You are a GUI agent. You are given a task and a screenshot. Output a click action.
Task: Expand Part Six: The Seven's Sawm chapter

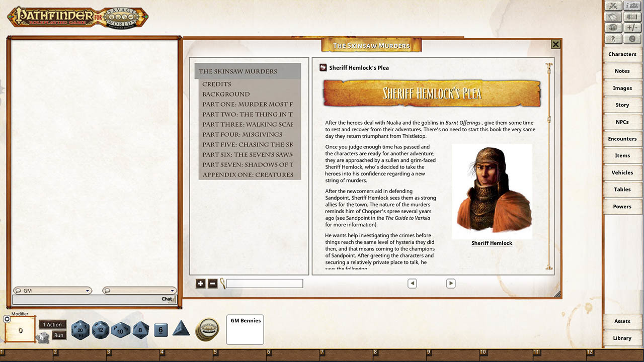pyautogui.click(x=248, y=154)
